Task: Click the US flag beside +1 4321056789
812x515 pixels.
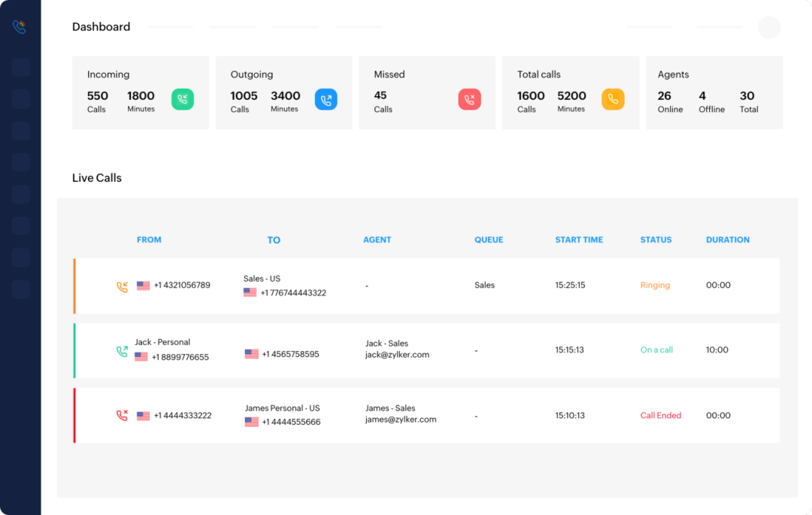Action: [x=144, y=286]
